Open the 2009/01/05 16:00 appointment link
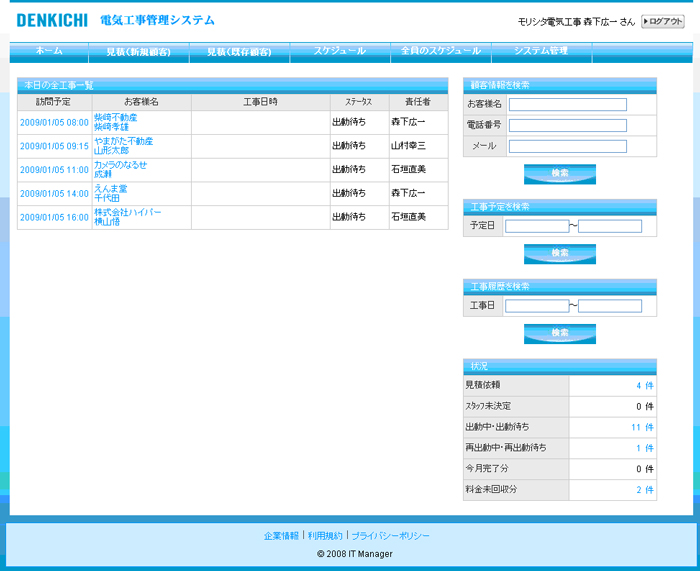The width and height of the screenshot is (700, 571). [x=54, y=217]
